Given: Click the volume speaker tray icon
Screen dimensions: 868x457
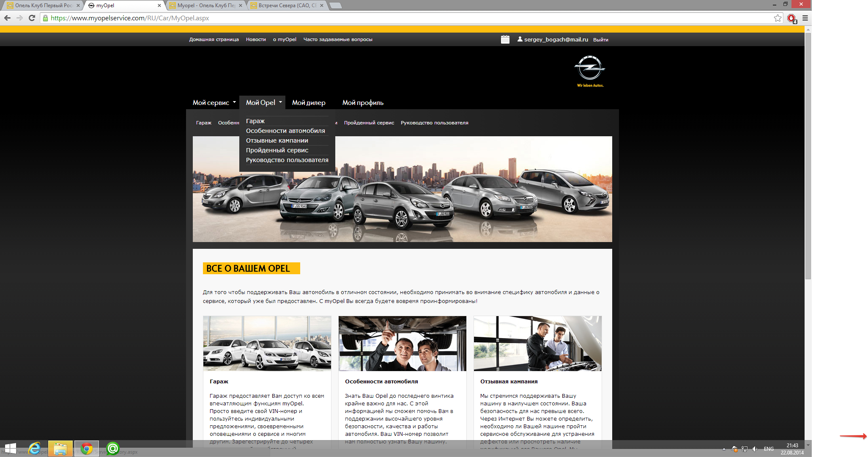Looking at the screenshot, I should pyautogui.click(x=755, y=449).
